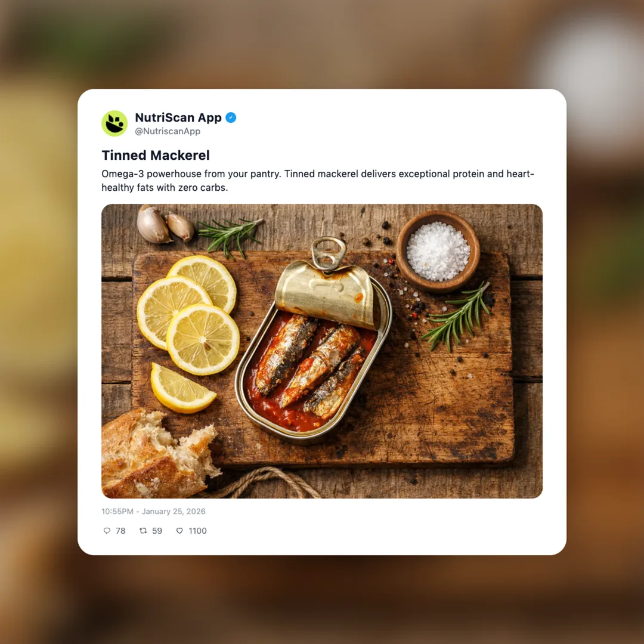The height and width of the screenshot is (644, 644).
Task: Click the 78 replies count
Action: coord(120,531)
